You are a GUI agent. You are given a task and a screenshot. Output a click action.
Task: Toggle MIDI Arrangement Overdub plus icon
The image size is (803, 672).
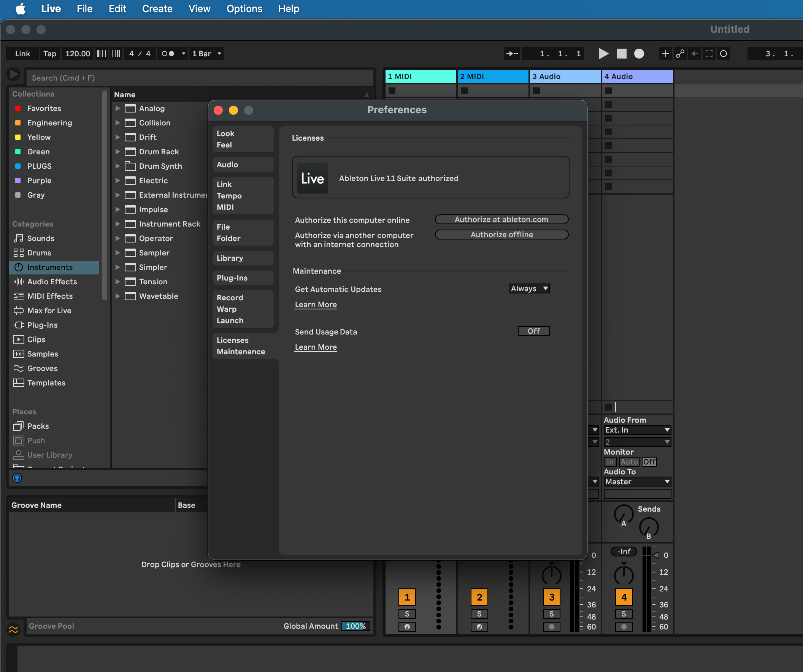665,54
